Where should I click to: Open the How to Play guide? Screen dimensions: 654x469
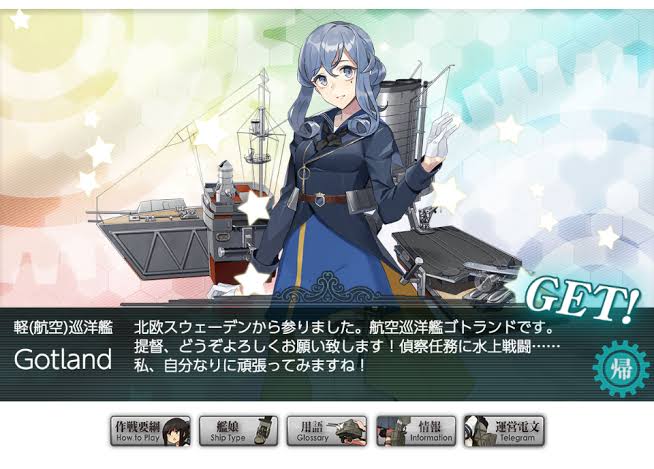pos(151,431)
